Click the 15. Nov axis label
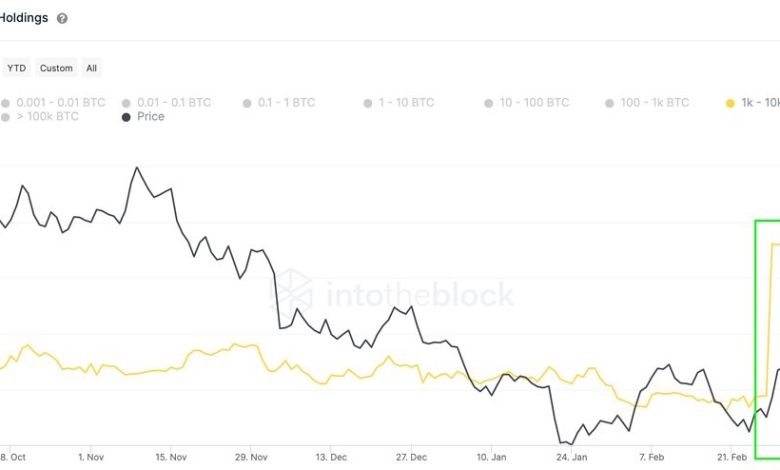 point(171,456)
